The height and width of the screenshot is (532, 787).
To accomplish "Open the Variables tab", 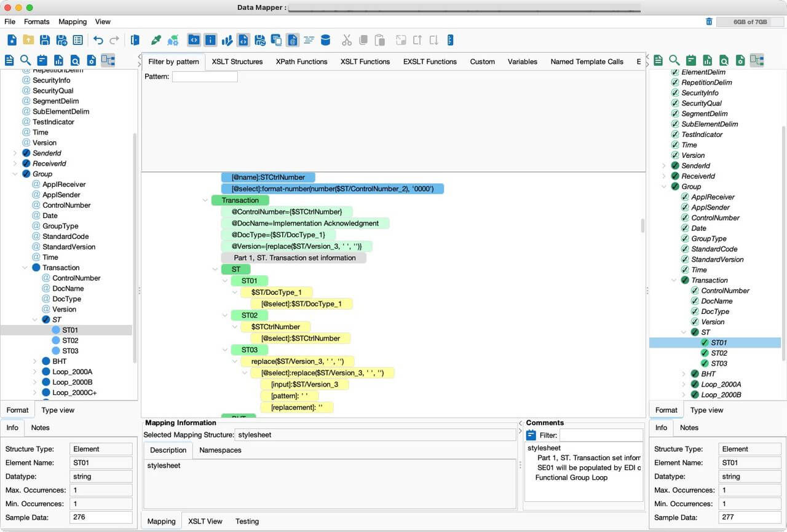I will pos(523,61).
